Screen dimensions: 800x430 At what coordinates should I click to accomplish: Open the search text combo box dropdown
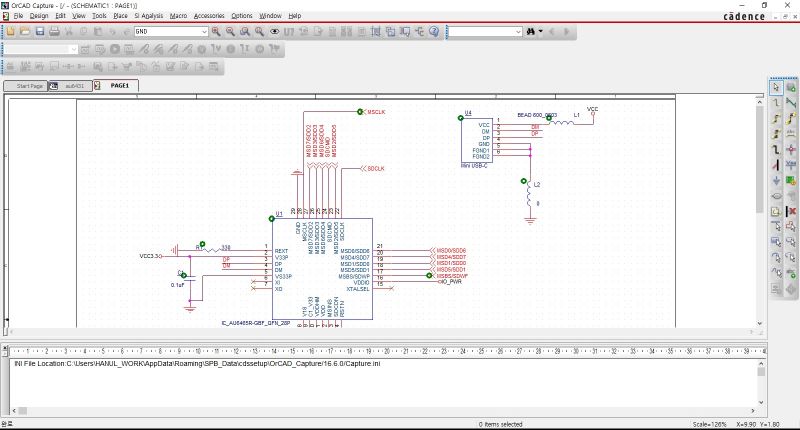click(x=518, y=32)
